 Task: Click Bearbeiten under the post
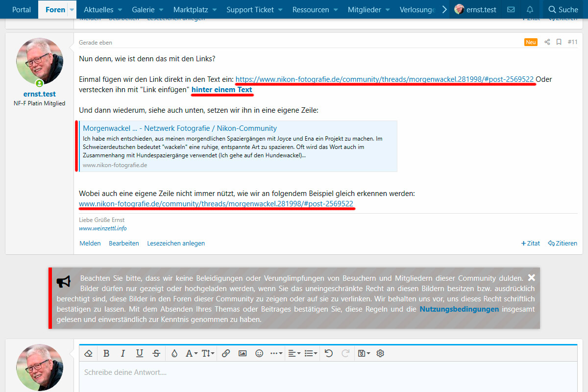[x=124, y=243]
